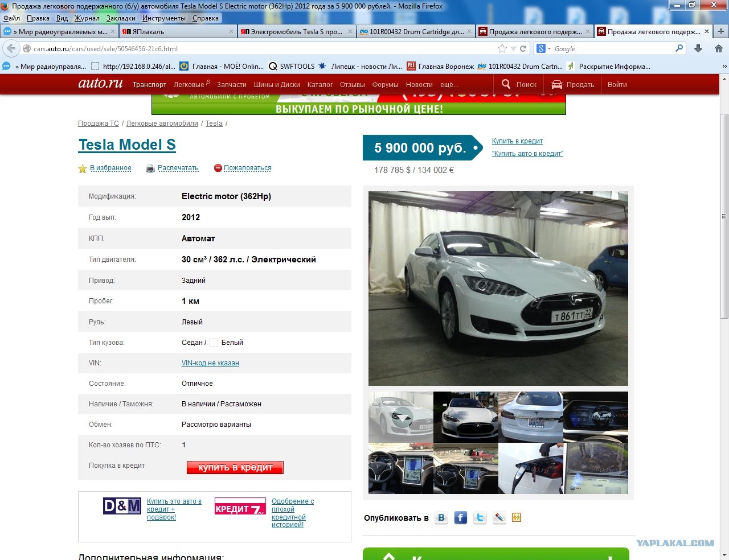Open the address bar history dropdown arrow
The image size is (729, 560).
(513, 49)
